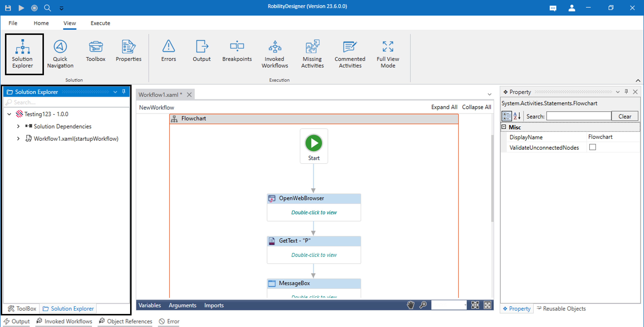
Task: Pin the Property panel
Action: click(626, 92)
